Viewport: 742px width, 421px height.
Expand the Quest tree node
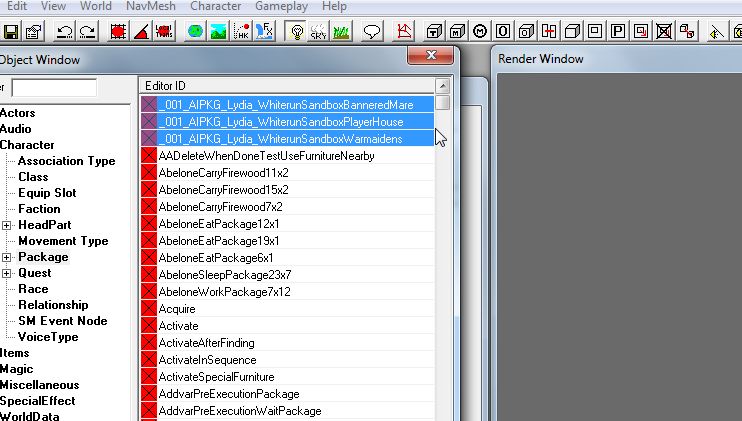(x=7, y=274)
